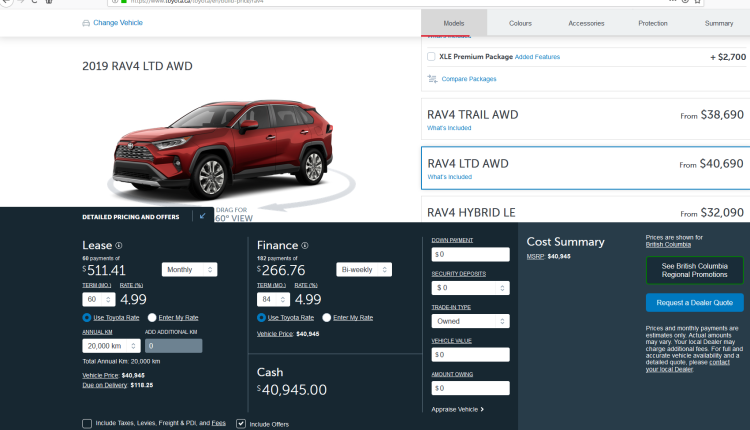Click the Compare Packages sliders icon
Screen dimensions: 750x430
click(432, 79)
